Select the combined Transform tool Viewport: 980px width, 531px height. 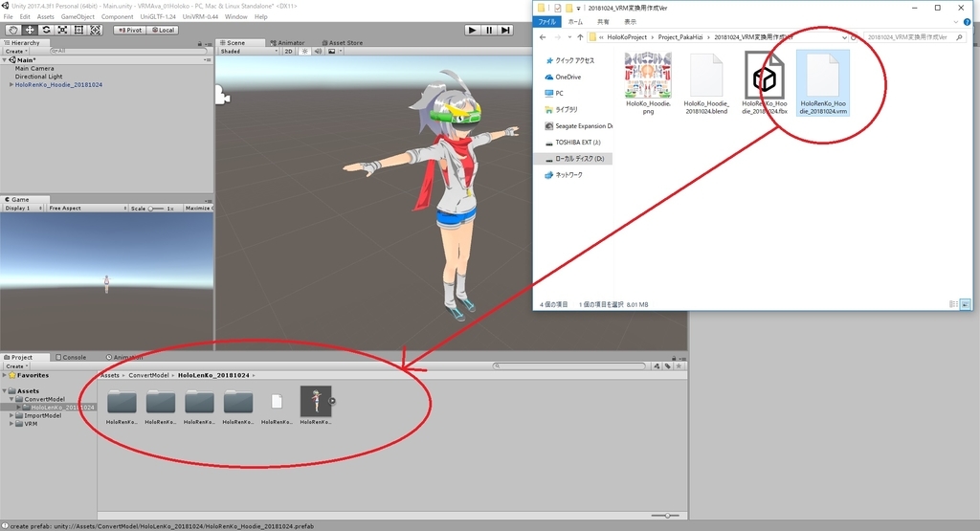click(x=95, y=30)
